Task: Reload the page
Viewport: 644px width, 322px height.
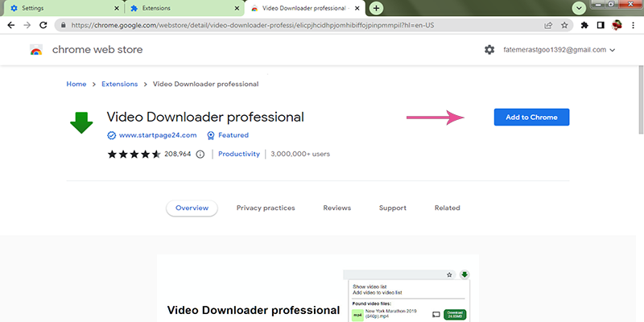Action: click(x=46, y=25)
